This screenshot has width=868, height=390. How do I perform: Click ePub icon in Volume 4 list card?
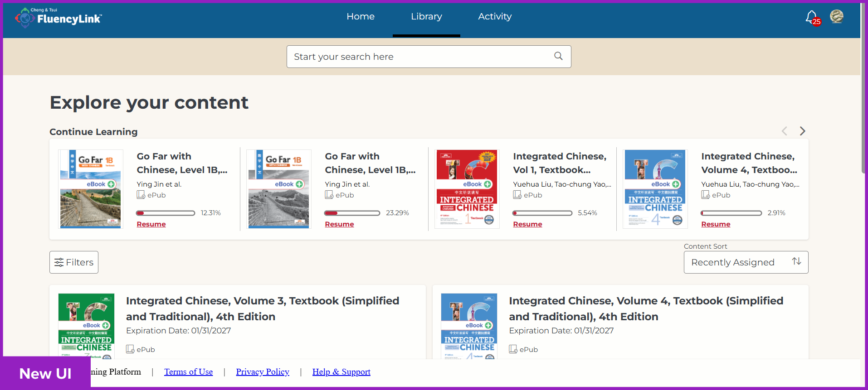513,349
